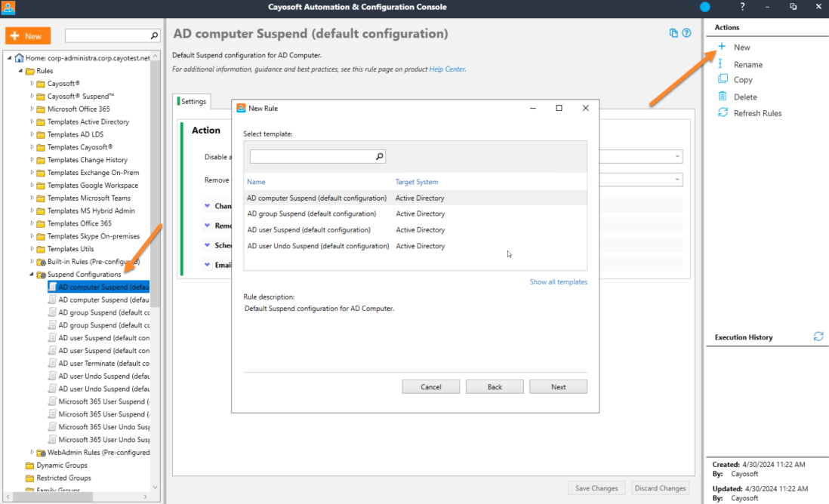
Task: Click the sidebar search magnifier icon
Action: click(154, 35)
